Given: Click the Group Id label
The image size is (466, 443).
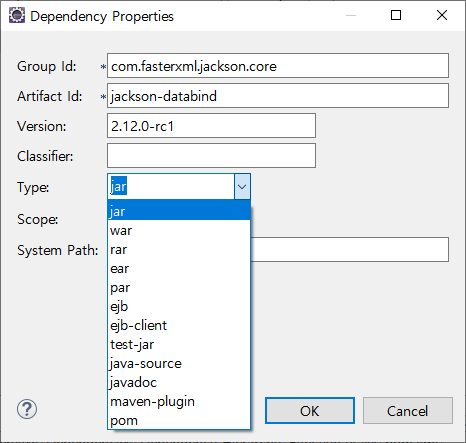Looking at the screenshot, I should (47, 66).
